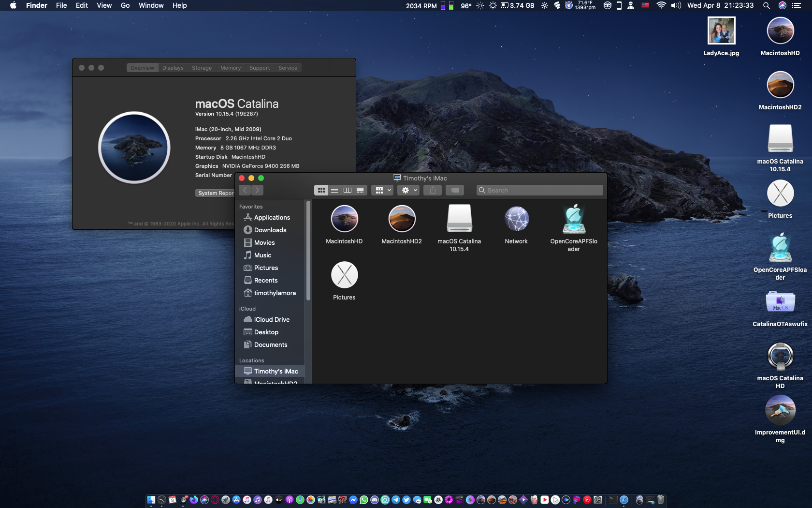
Task: Open Pictures in Finder sidebar
Action: pos(270,268)
